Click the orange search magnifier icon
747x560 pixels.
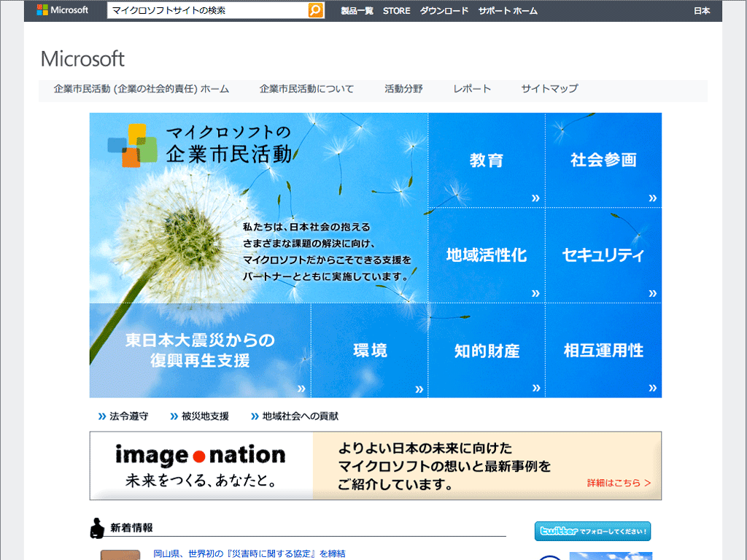pyautogui.click(x=315, y=10)
